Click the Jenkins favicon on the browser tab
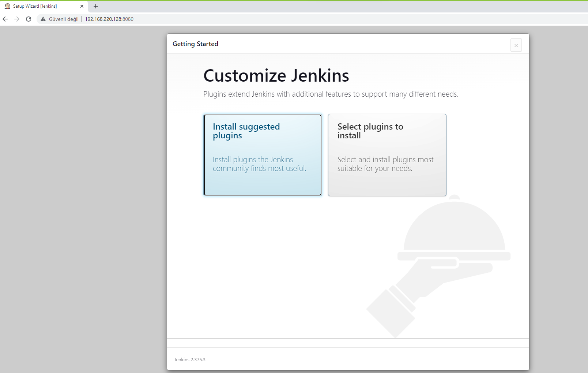Image resolution: width=588 pixels, height=373 pixels. coord(7,6)
